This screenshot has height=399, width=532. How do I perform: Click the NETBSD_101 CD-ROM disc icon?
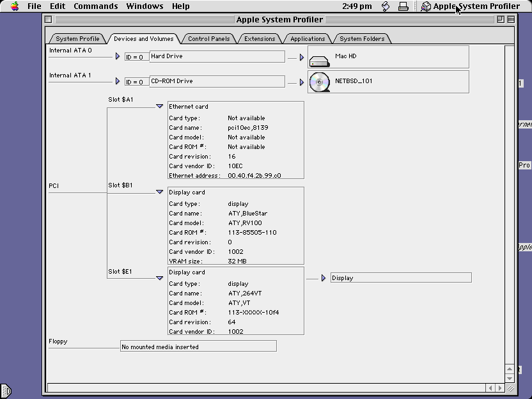point(319,82)
